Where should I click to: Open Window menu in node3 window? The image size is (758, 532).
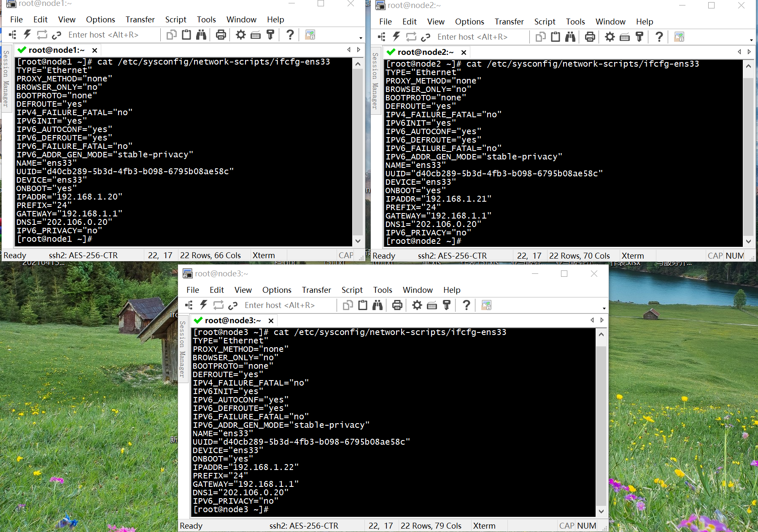(x=418, y=290)
